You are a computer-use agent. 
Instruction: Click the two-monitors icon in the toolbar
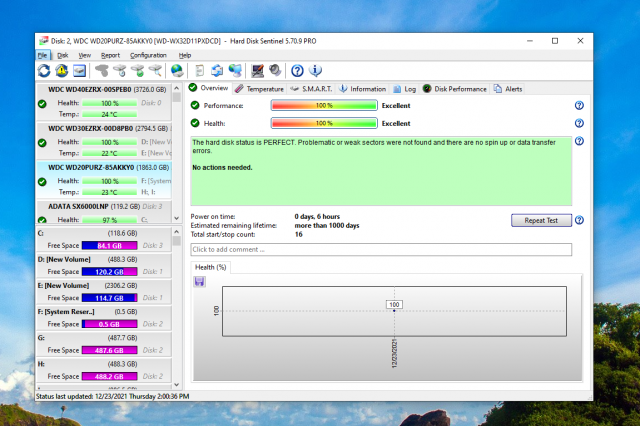click(235, 71)
